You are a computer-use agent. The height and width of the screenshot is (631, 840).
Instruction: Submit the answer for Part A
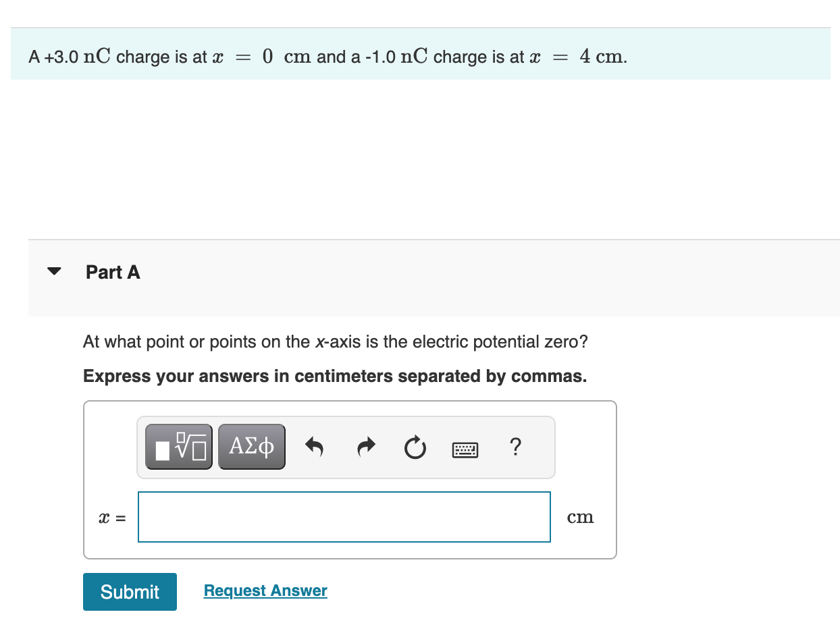click(130, 591)
